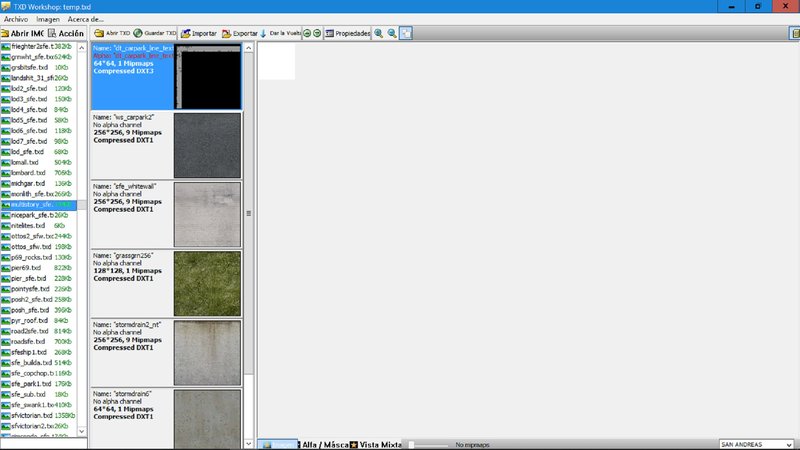
Task: Select lod5_sfe.txd file
Action: tap(39, 120)
